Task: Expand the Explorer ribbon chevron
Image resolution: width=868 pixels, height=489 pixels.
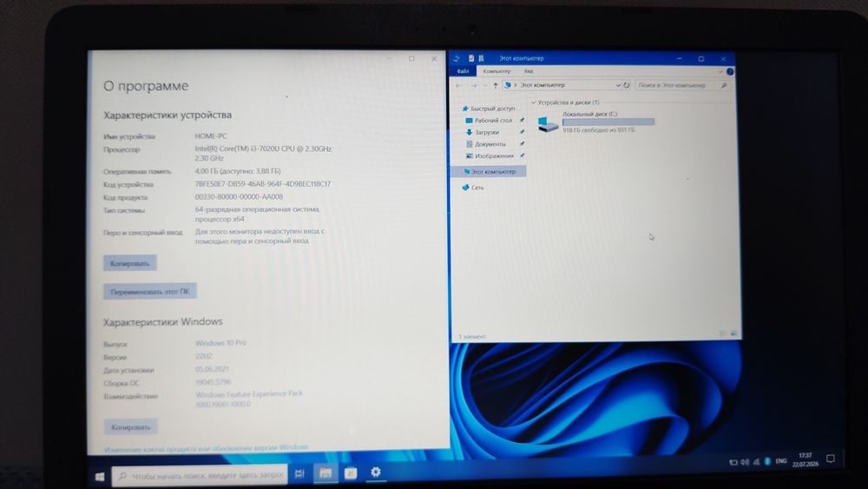Action: pos(720,71)
